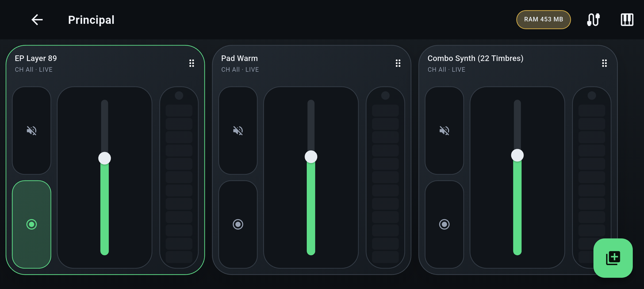Open the options menu for EP Layer 89

pyautogui.click(x=191, y=63)
